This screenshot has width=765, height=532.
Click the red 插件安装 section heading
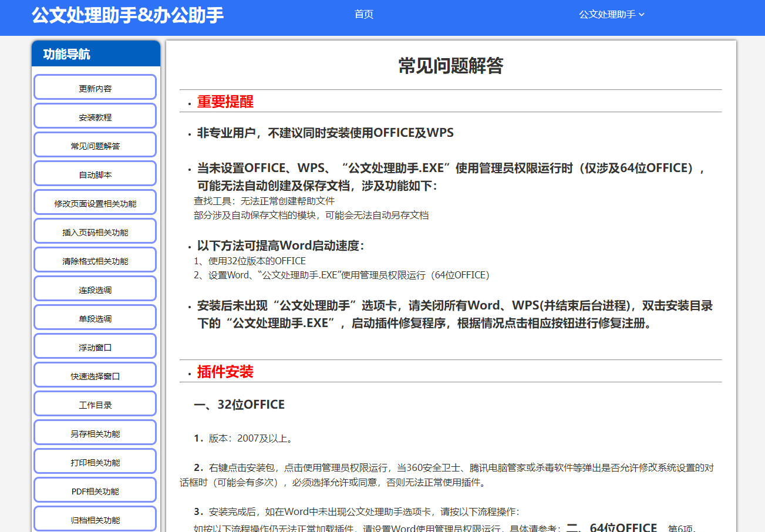coord(225,371)
